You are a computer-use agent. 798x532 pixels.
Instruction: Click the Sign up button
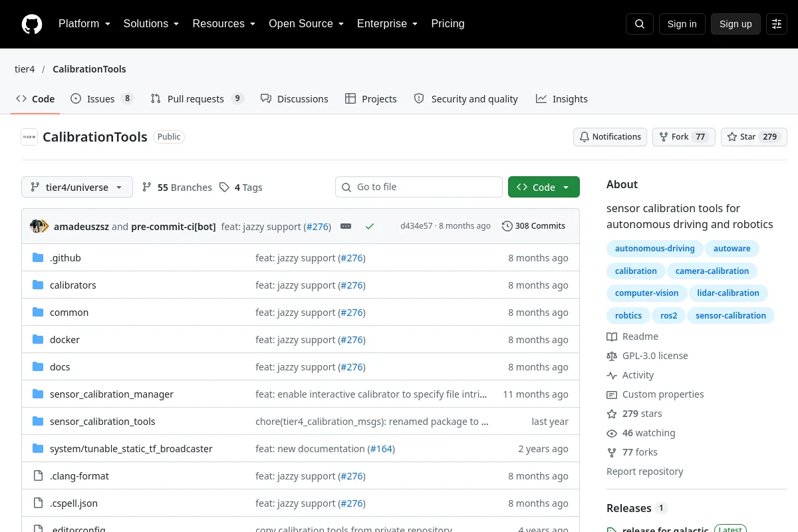[735, 24]
